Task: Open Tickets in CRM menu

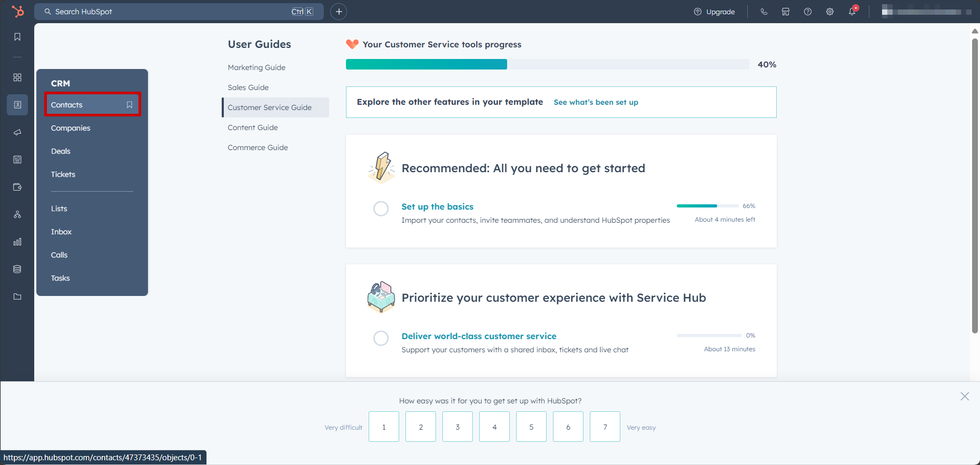Action: click(x=63, y=174)
